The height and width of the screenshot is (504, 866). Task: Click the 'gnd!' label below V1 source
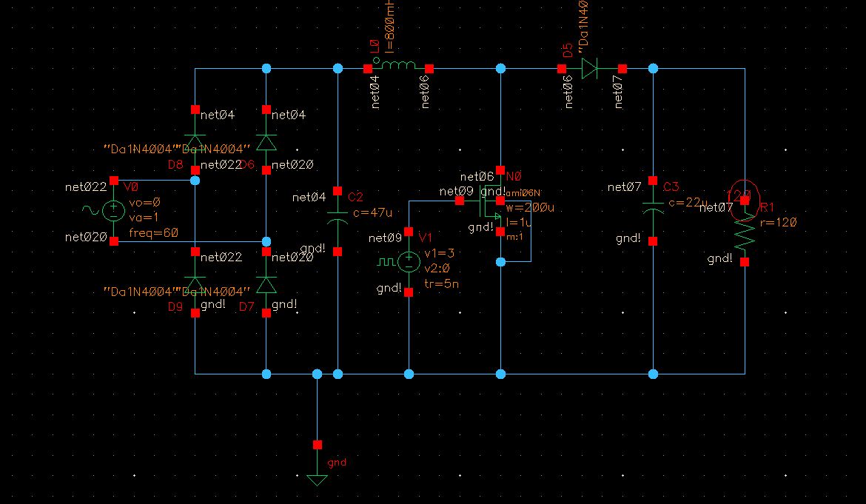389,288
